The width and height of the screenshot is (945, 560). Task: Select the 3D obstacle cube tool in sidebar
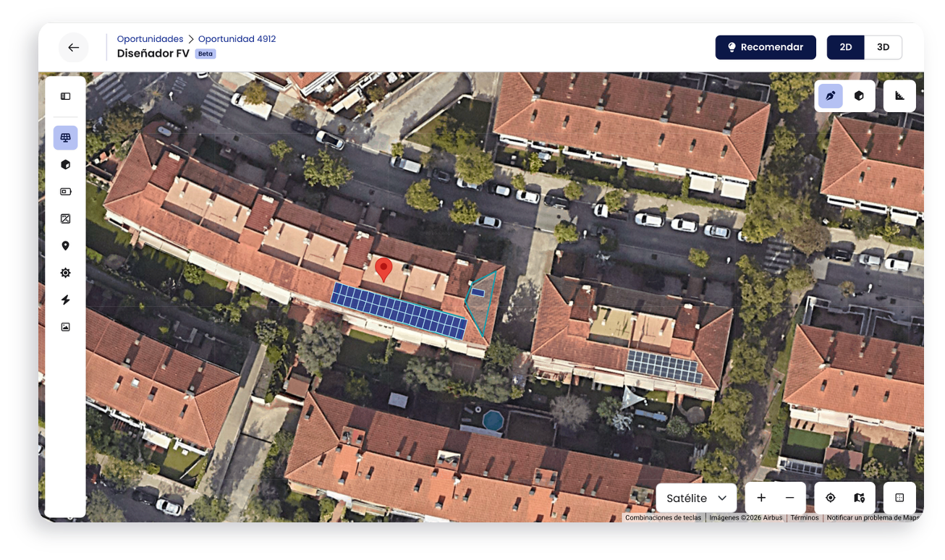[x=66, y=165]
